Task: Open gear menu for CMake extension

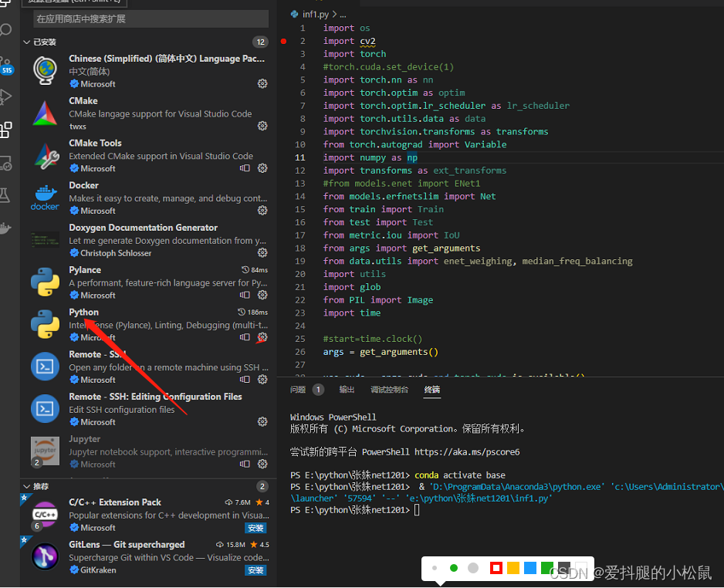Action: (262, 126)
